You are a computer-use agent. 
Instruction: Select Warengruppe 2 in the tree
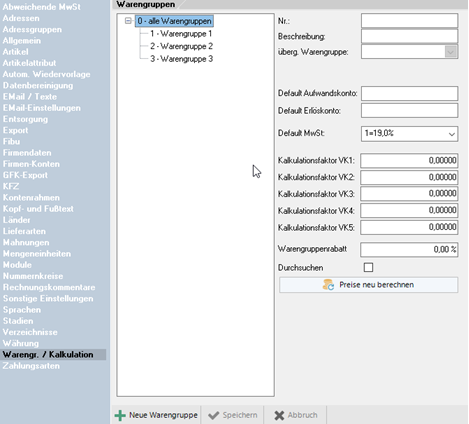[x=181, y=46]
